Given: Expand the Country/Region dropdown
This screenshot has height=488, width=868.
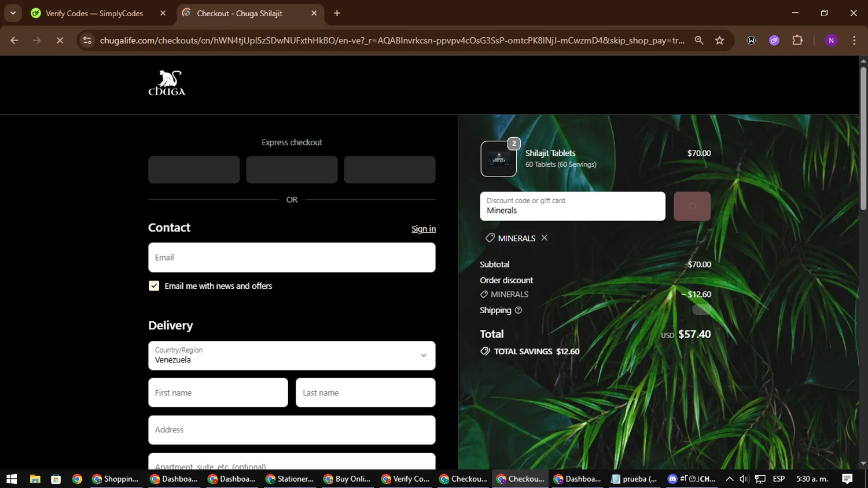Looking at the screenshot, I should [292, 355].
